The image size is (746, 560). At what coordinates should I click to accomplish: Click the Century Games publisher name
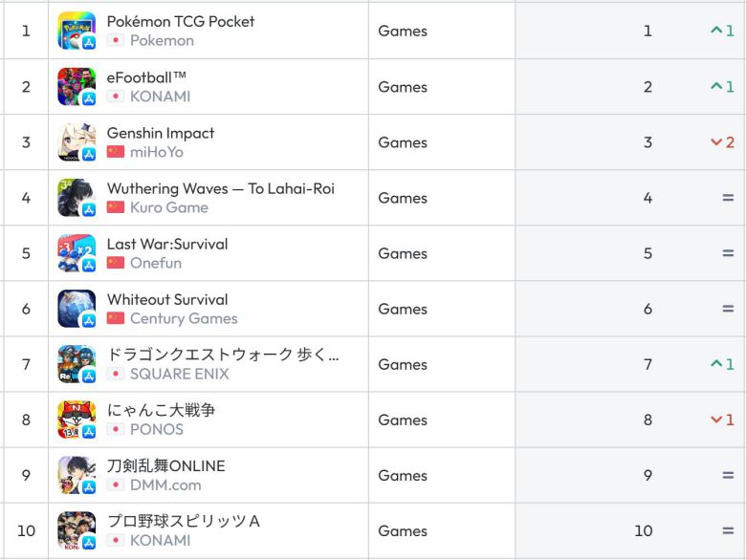[184, 318]
